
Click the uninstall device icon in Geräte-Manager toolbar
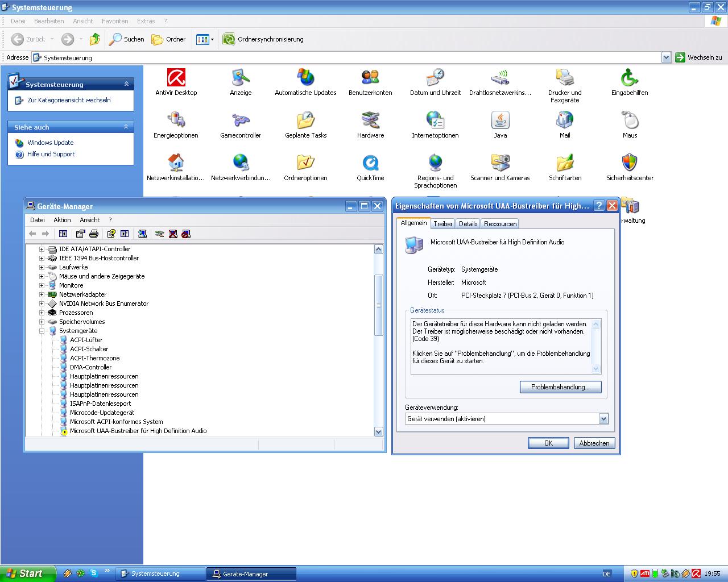(173, 234)
